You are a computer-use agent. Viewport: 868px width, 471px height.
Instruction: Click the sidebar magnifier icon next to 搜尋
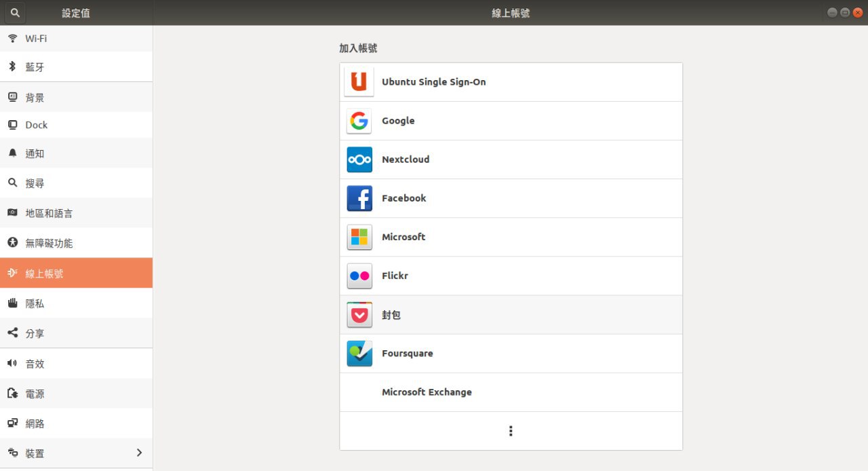click(12, 183)
